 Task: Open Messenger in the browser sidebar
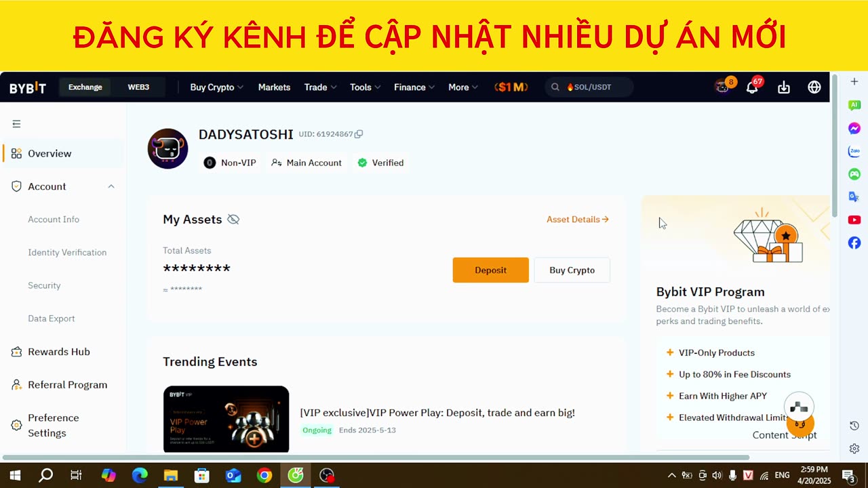pos(854,128)
